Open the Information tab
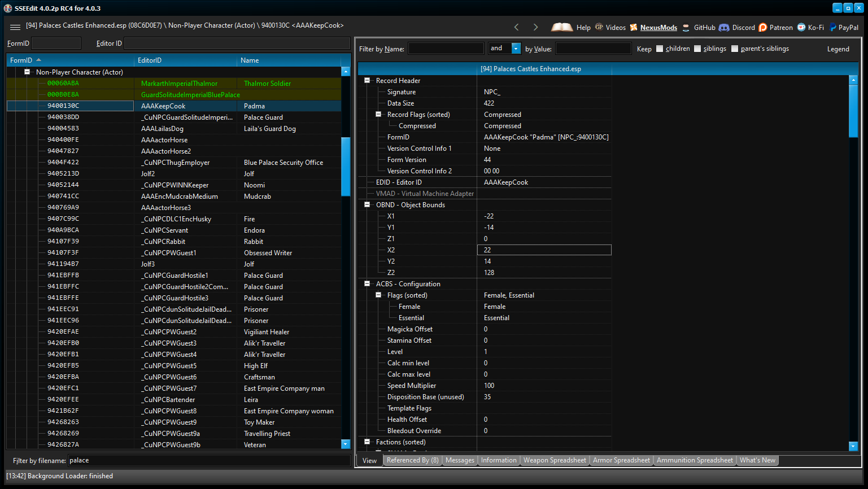868x489 pixels. (x=499, y=460)
